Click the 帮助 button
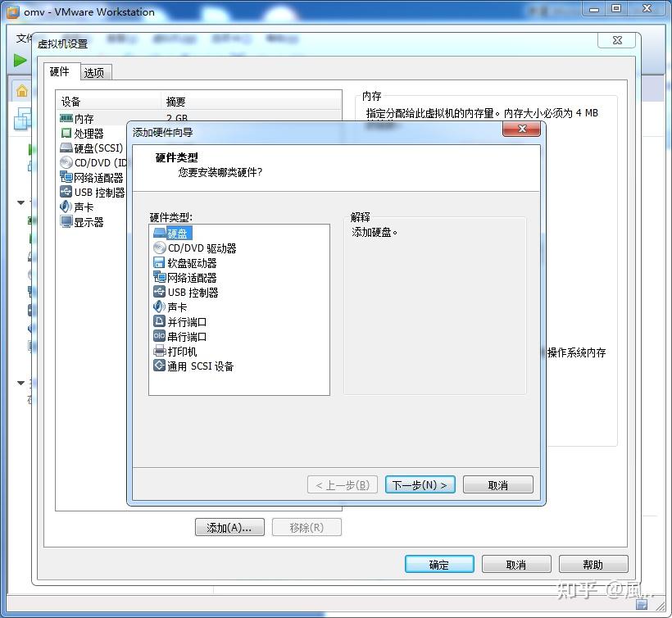The width and height of the screenshot is (672, 618). tap(593, 564)
